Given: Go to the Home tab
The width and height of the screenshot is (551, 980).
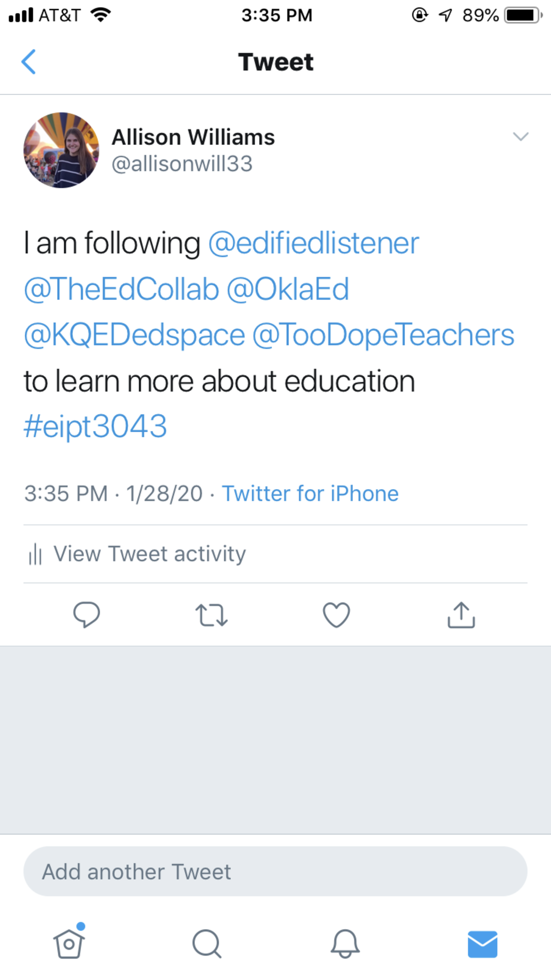Looking at the screenshot, I should pos(69,944).
